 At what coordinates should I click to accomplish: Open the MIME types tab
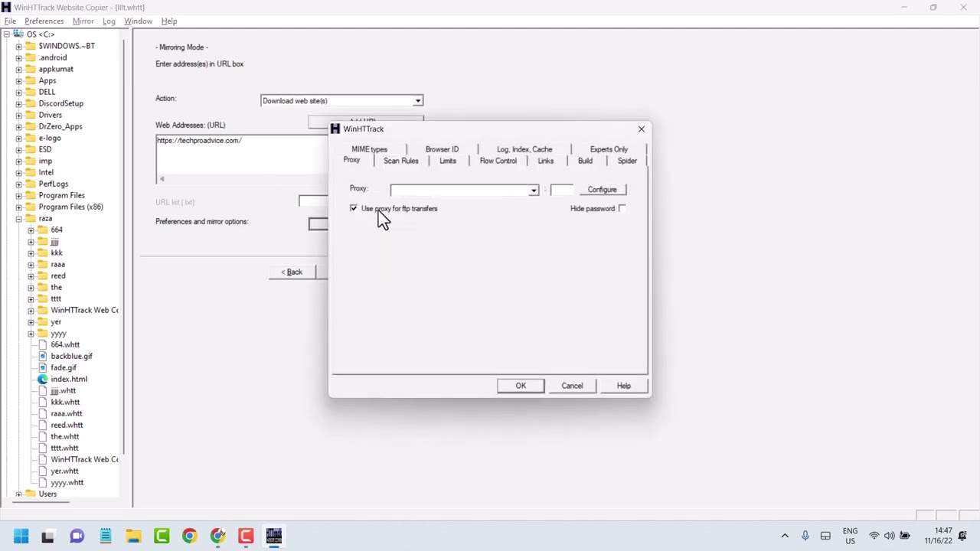(369, 149)
